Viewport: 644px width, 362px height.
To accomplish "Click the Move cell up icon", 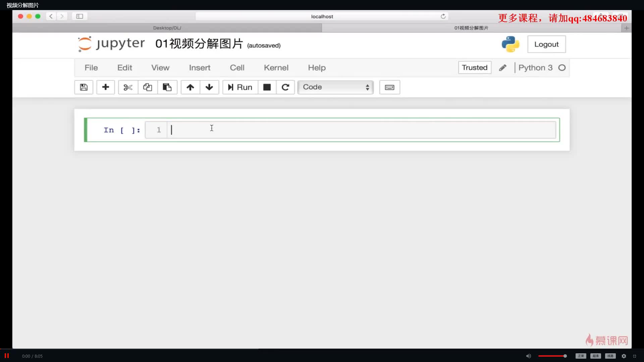I will 190,86.
